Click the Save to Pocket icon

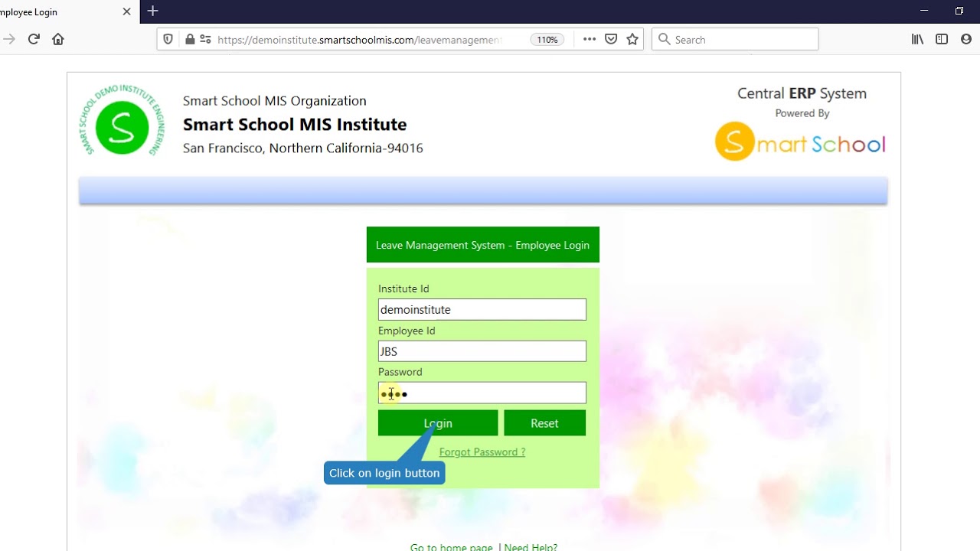(x=611, y=39)
